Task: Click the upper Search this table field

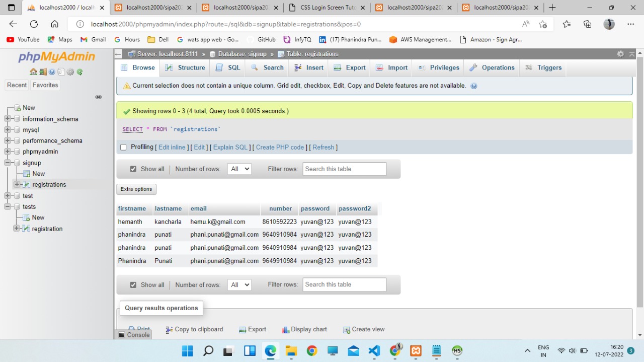Action: click(x=345, y=169)
